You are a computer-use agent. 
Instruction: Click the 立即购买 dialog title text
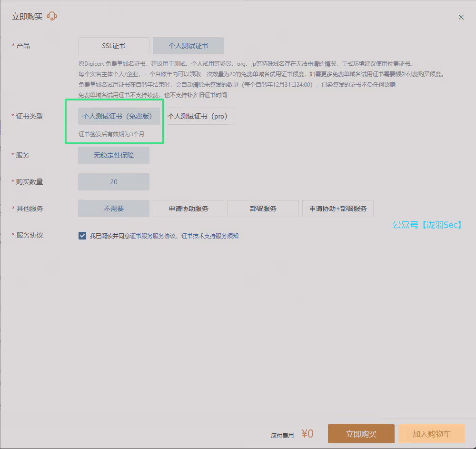click(x=27, y=17)
